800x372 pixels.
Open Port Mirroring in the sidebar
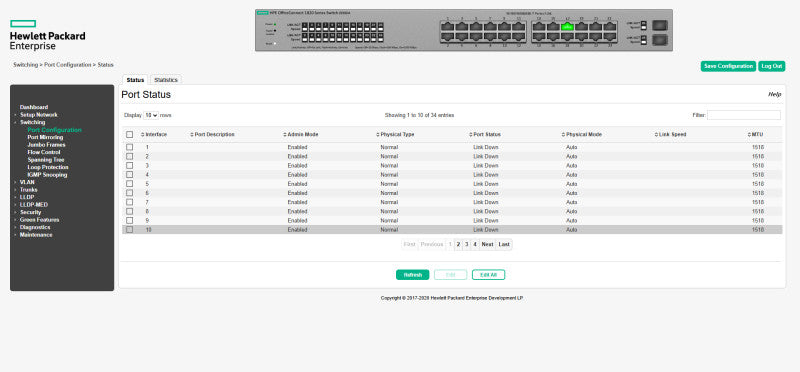[45, 137]
